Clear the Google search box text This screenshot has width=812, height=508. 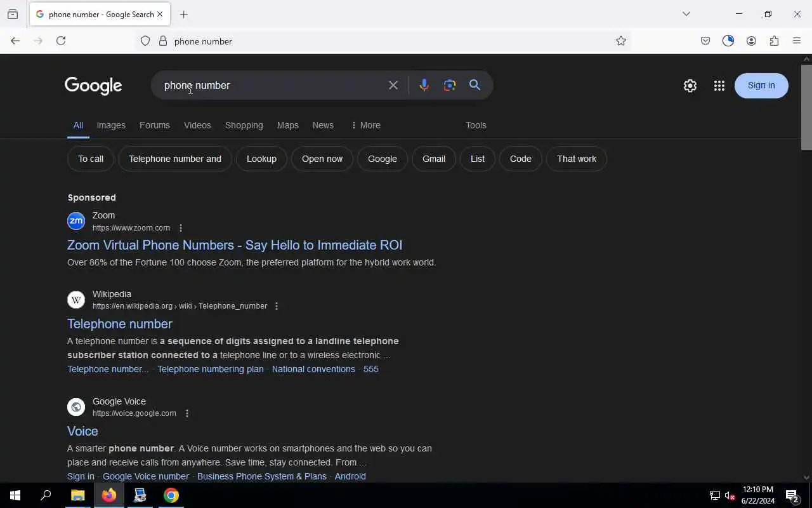[x=393, y=85]
